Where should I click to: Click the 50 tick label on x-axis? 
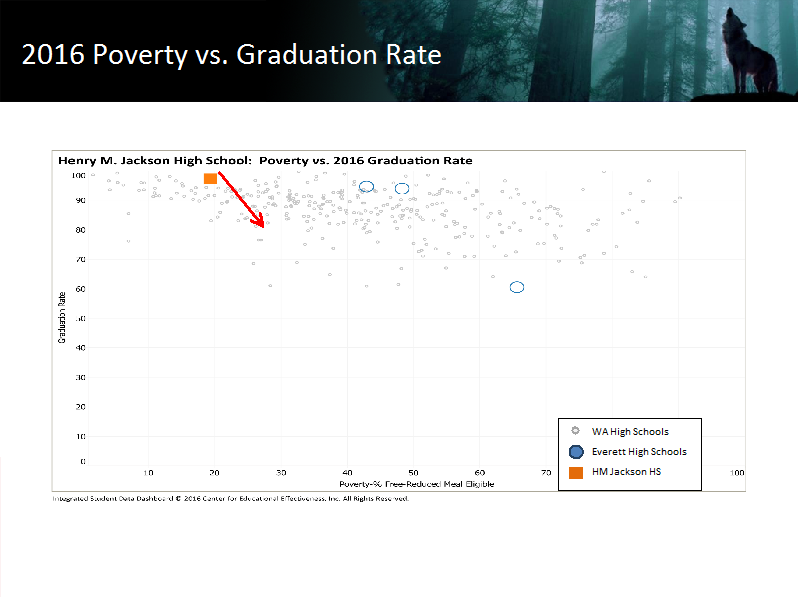pos(413,472)
